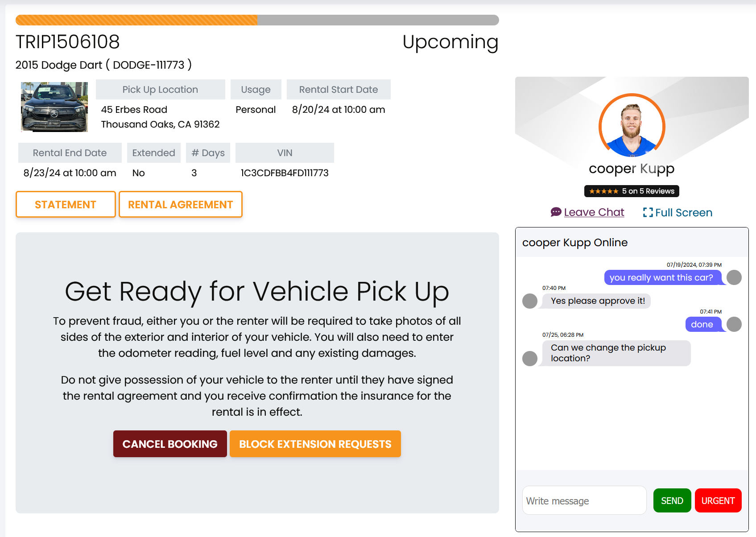Viewport: 756px width, 537px height.
Task: Click avatar next to 'done' message
Action: [x=734, y=324]
